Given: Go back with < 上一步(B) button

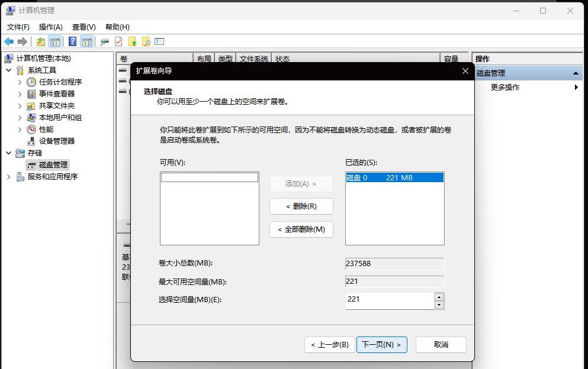Looking at the screenshot, I should tap(330, 345).
